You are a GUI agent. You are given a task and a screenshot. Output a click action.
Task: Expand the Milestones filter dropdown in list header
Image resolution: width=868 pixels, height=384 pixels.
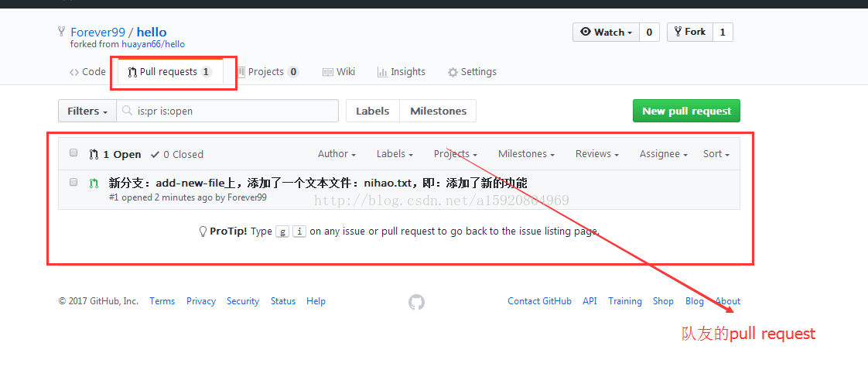(x=526, y=154)
